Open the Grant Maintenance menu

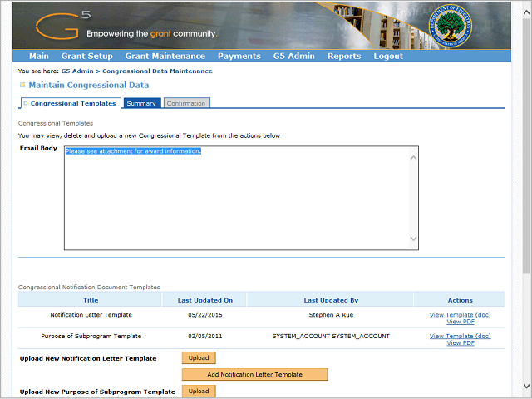(165, 56)
